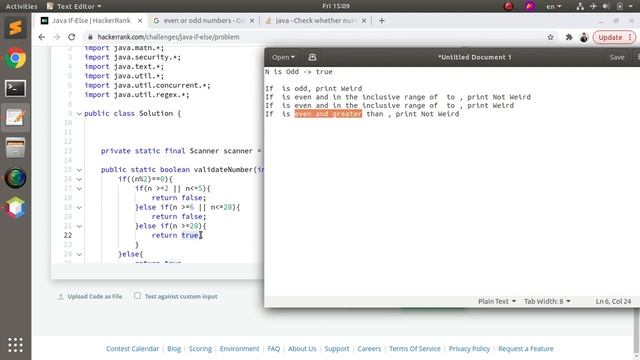Open the Terminal dock icon
640x360 pixels.
click(16, 88)
